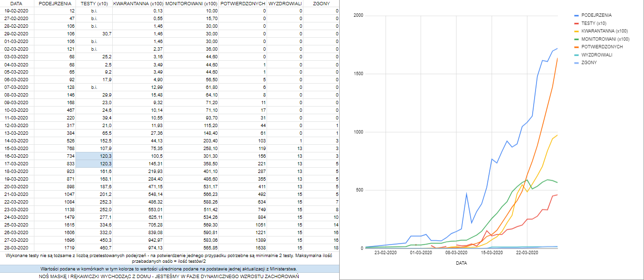This screenshot has height=280, width=644.
Task: Select the POTWIERDZONYCH column header in the table
Action: [243, 3]
